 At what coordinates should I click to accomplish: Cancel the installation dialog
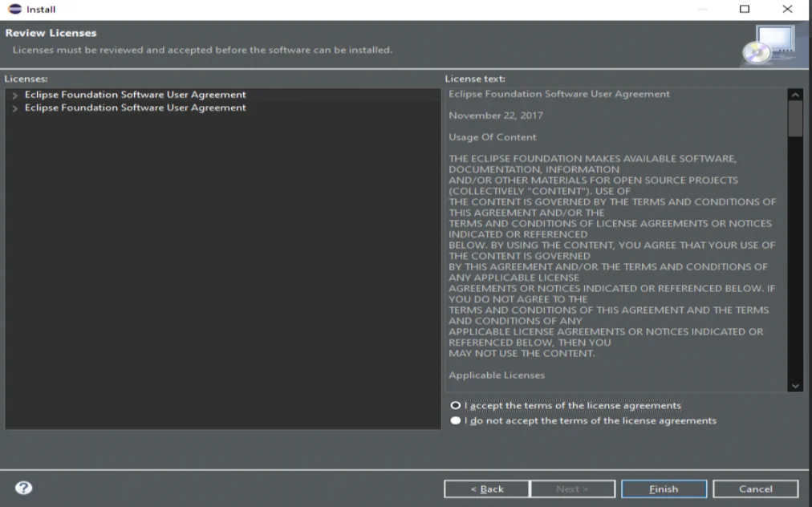tap(755, 489)
